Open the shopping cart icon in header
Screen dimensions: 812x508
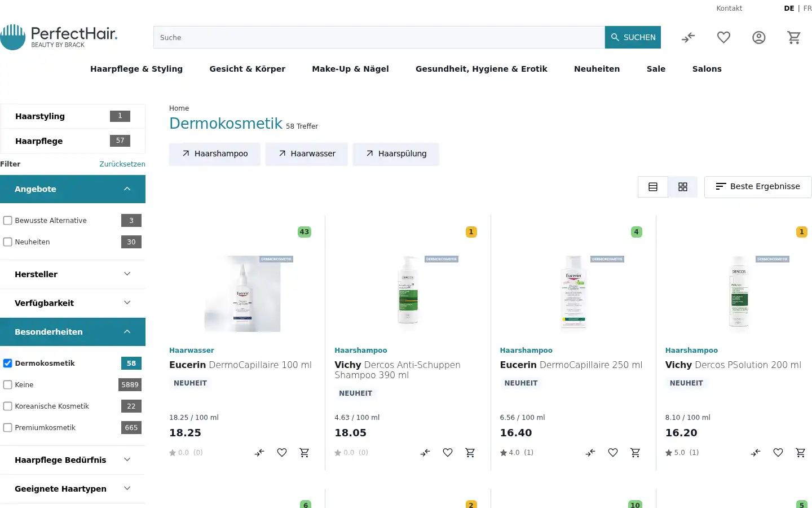[x=794, y=38]
